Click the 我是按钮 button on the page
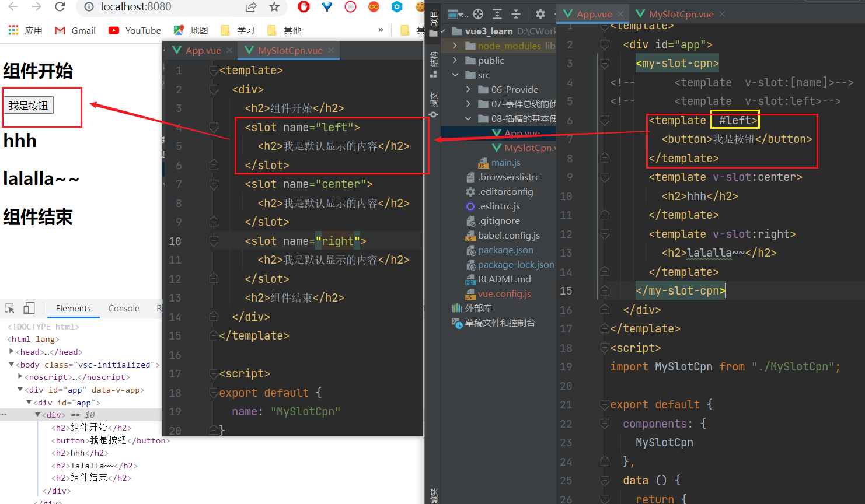This screenshot has height=504, width=865. tap(28, 106)
